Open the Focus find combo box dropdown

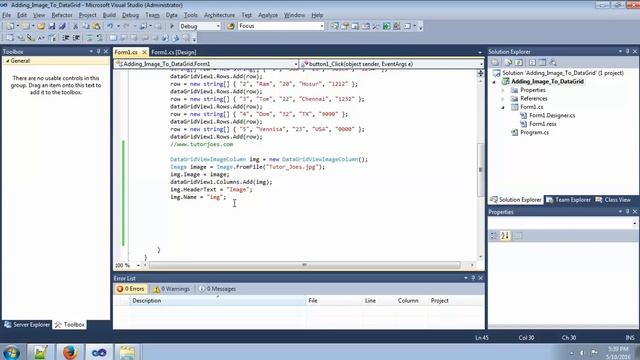pos(322,26)
